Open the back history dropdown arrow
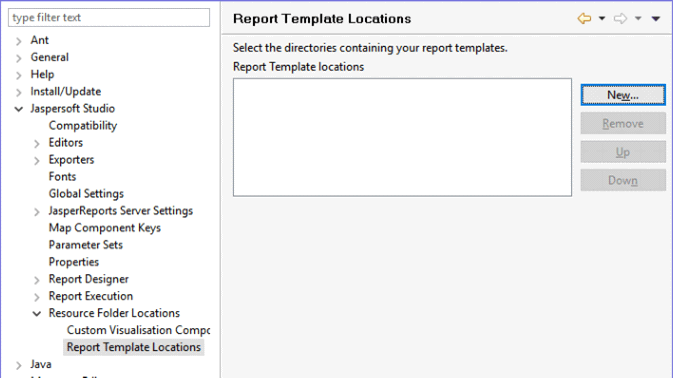Viewport: 673px width, 378px height. pyautogui.click(x=602, y=18)
